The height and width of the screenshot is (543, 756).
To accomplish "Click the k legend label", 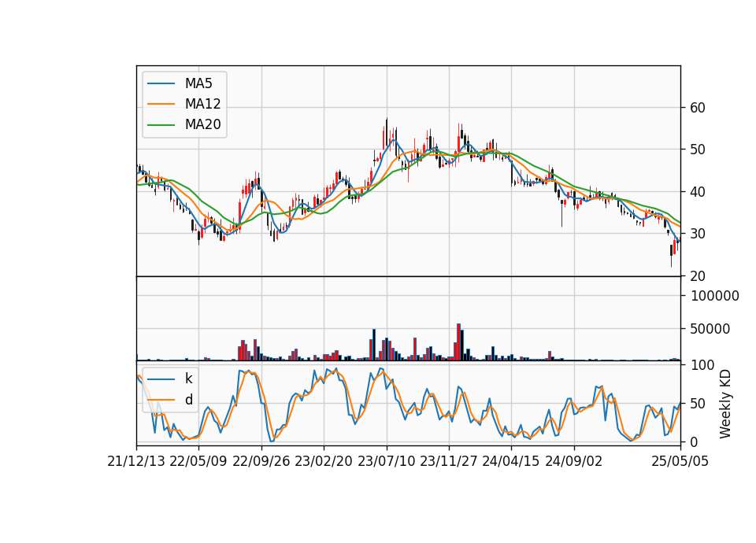I will 188,379.
